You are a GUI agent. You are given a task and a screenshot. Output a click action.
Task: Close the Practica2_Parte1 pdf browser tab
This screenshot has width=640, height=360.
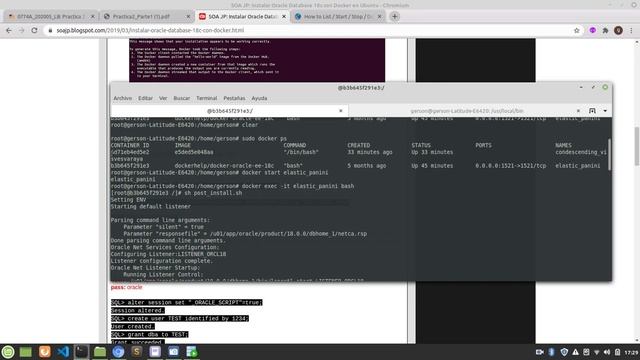click(x=188, y=16)
